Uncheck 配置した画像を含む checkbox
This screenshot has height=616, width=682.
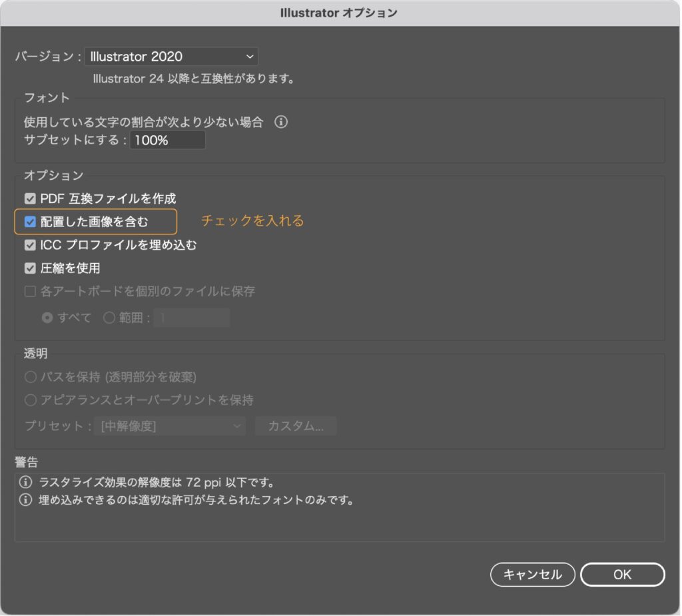coord(30,222)
